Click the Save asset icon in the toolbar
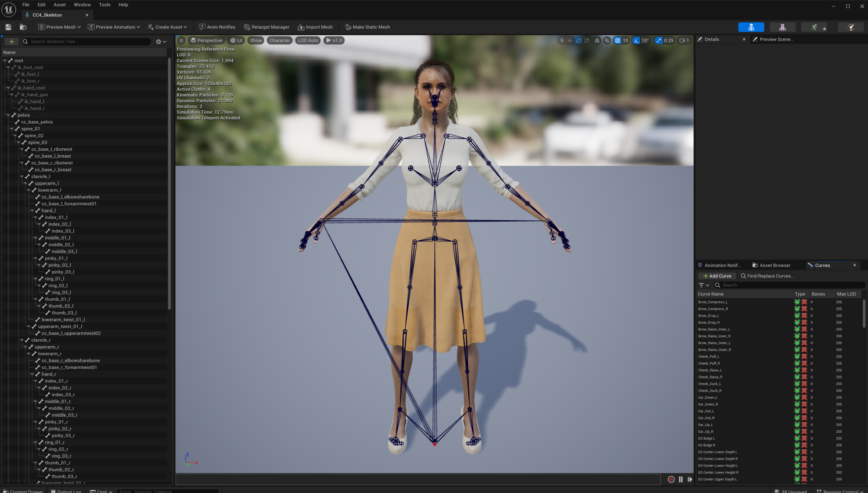The image size is (868, 493). pyautogui.click(x=8, y=27)
